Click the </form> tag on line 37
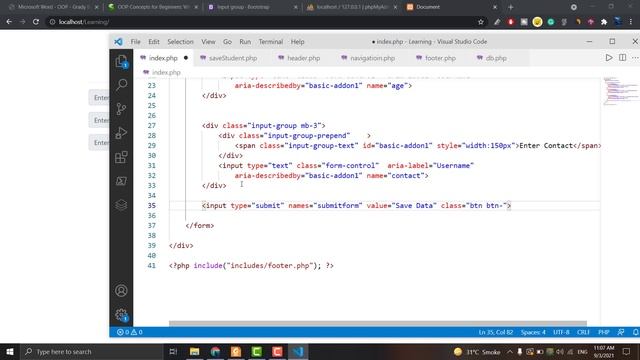The height and width of the screenshot is (360, 640). pos(200,225)
